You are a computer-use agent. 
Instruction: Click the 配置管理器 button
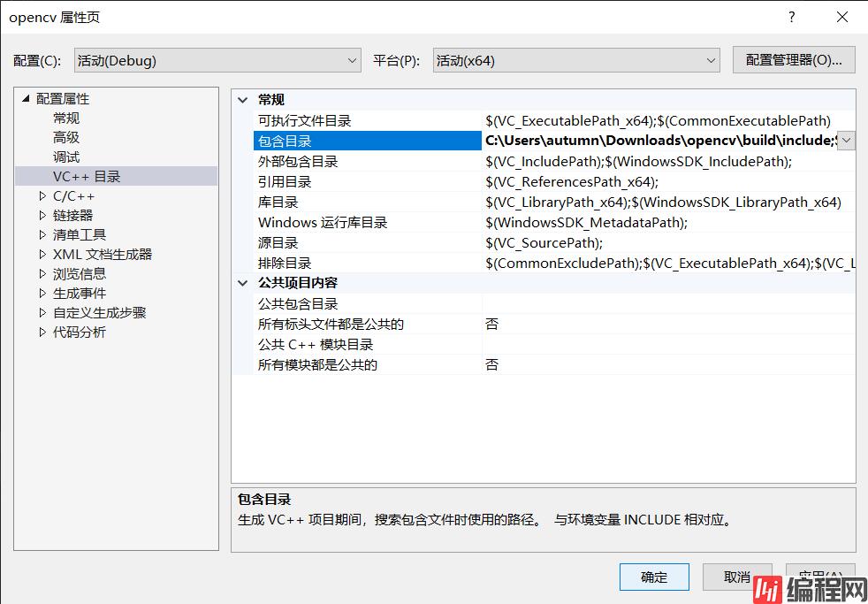tap(793, 60)
